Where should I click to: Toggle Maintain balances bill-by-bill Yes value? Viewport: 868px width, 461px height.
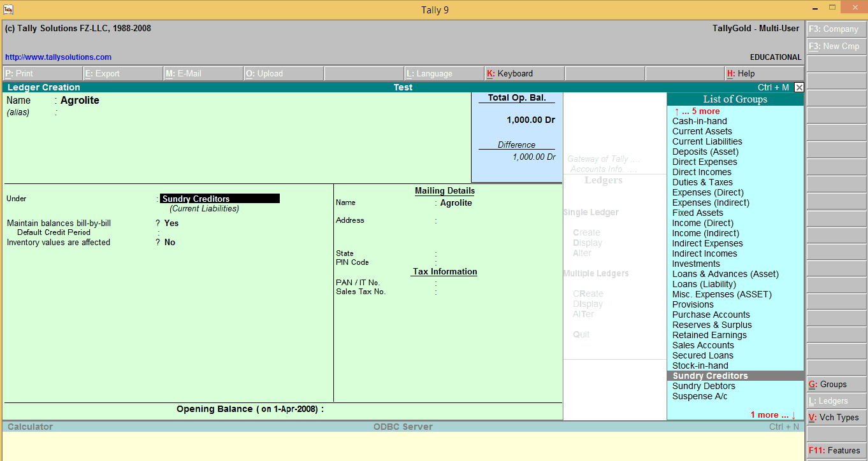pyautogui.click(x=171, y=223)
